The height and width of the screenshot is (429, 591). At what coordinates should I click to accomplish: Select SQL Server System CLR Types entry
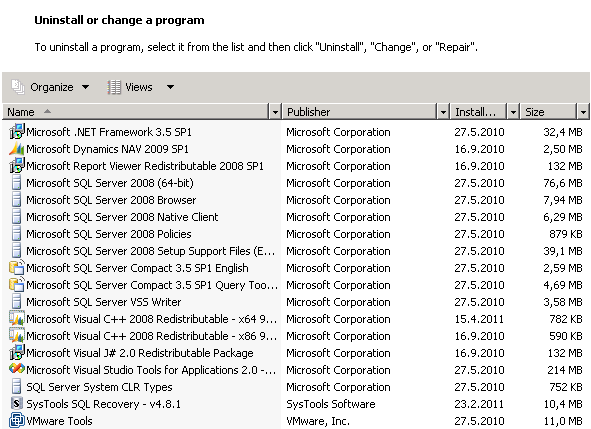click(x=99, y=387)
